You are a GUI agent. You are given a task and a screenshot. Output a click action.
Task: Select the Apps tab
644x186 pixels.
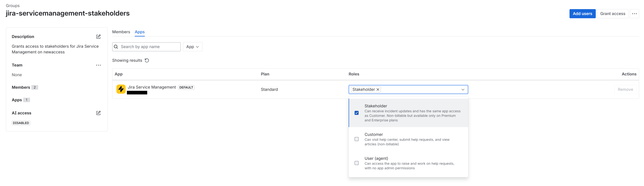[139, 32]
